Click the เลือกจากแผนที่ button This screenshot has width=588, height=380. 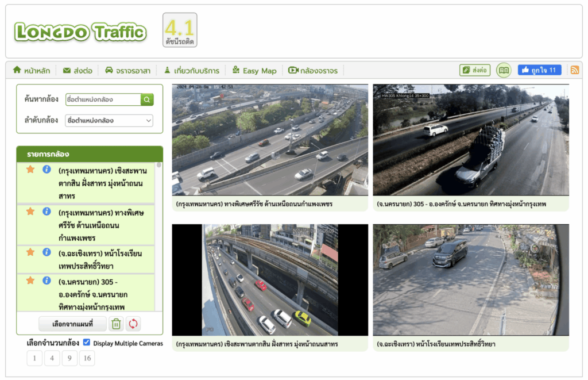[72, 324]
